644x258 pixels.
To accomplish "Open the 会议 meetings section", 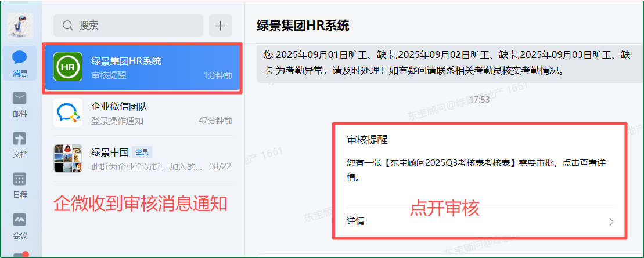I will [x=20, y=225].
